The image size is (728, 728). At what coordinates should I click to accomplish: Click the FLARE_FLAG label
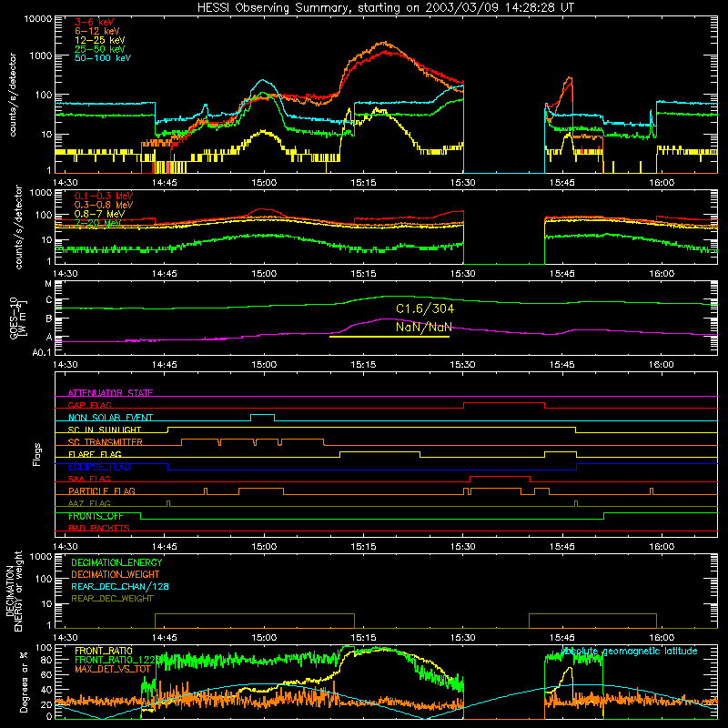point(95,454)
